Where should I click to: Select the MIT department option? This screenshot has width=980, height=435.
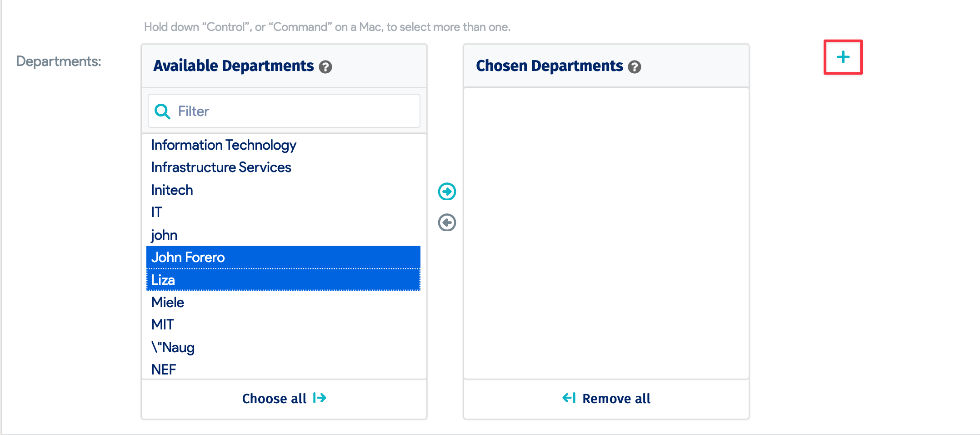[163, 325]
